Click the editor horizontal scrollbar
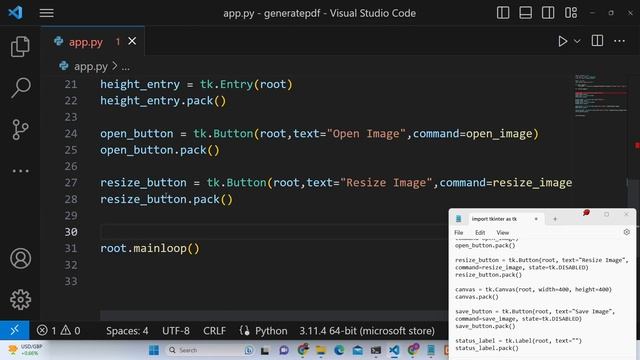This screenshot has height=360, width=640. 273,316
